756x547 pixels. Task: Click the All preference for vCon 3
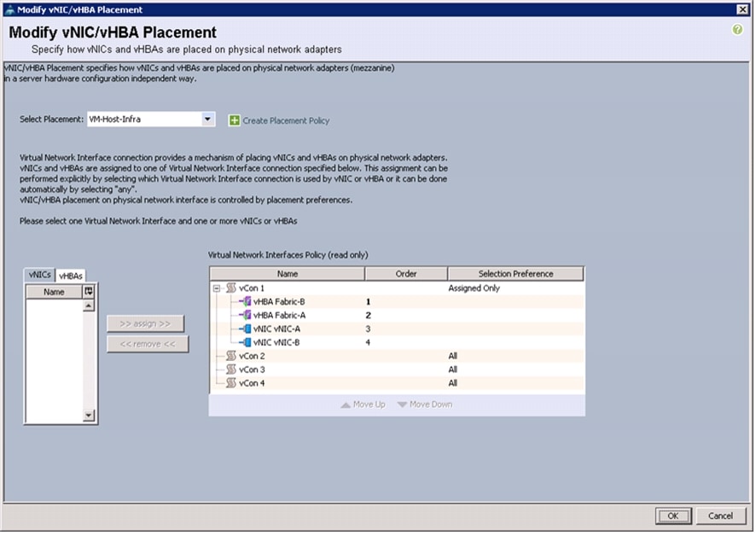[453, 370]
